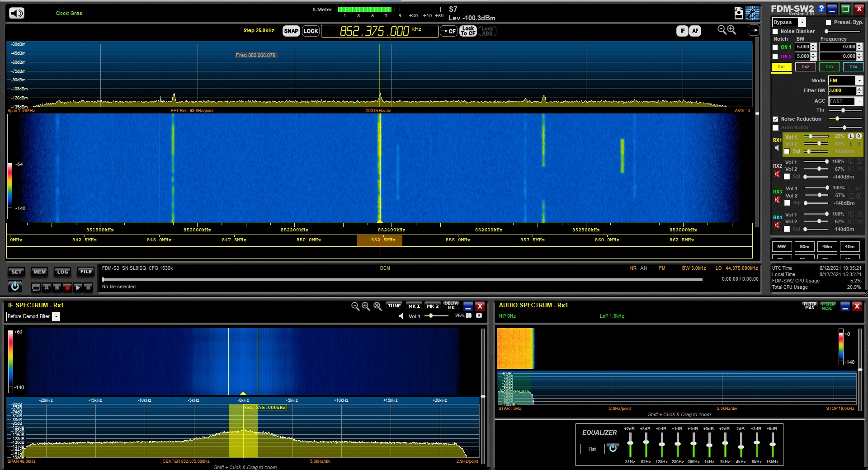Reset zoom in IF Spectrum panel
This screenshot has width=868, height=470.
(x=377, y=306)
